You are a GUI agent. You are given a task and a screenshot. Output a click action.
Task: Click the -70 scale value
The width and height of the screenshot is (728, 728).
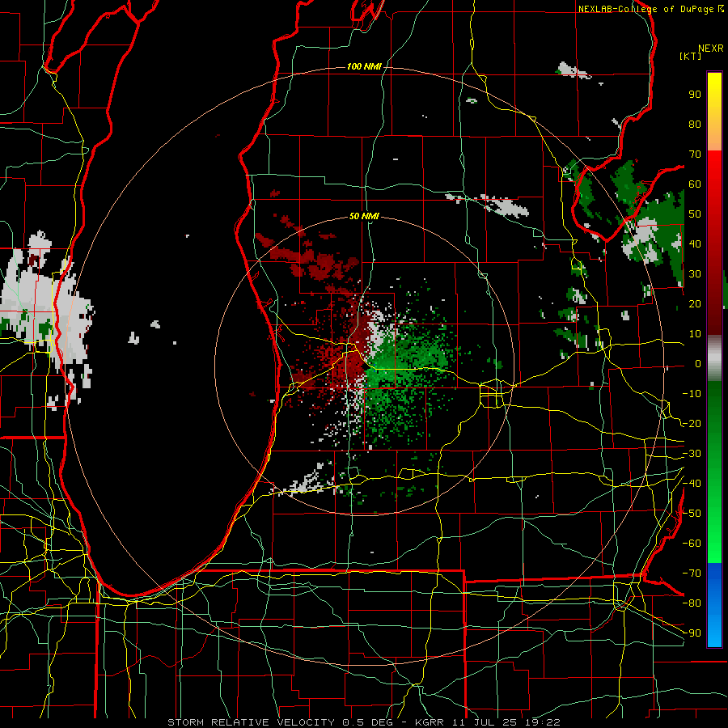[x=692, y=574]
